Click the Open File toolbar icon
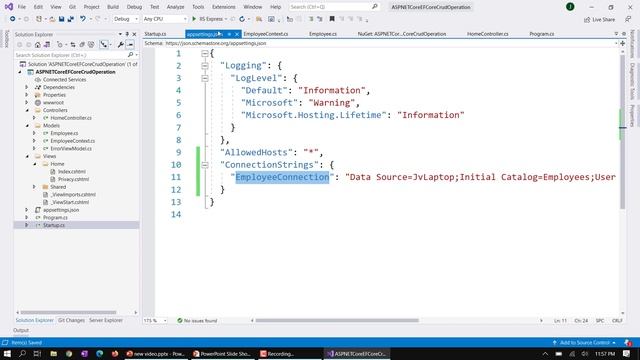This screenshot has width=640, height=360. click(52, 19)
